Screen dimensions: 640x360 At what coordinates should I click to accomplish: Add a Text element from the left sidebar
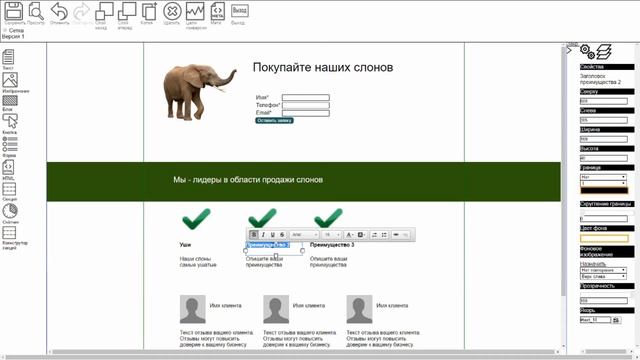(x=9, y=57)
